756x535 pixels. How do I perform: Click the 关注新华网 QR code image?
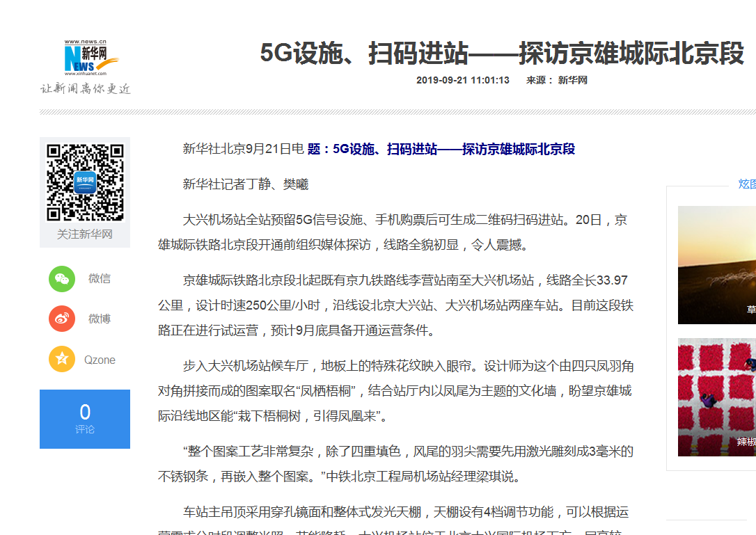(85, 182)
